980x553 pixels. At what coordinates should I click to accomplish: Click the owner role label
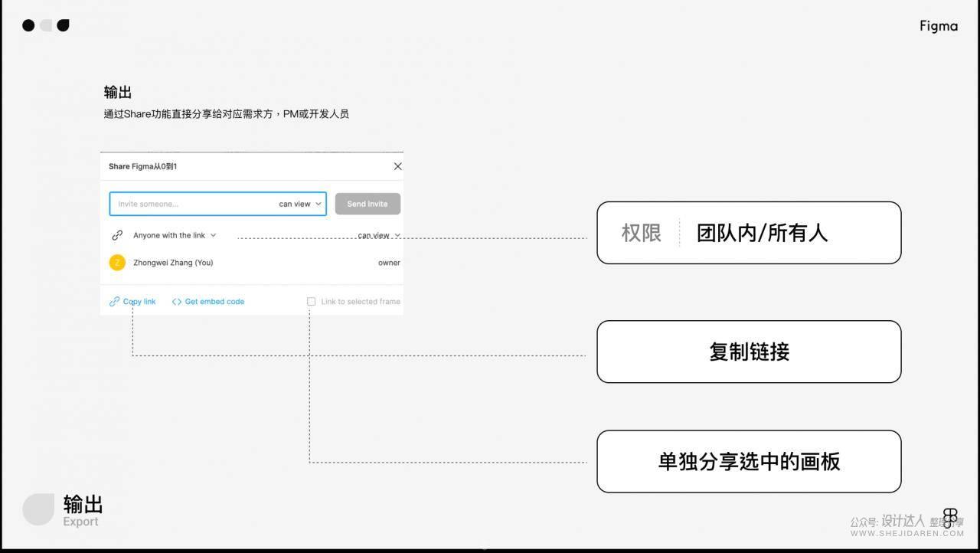coord(389,263)
